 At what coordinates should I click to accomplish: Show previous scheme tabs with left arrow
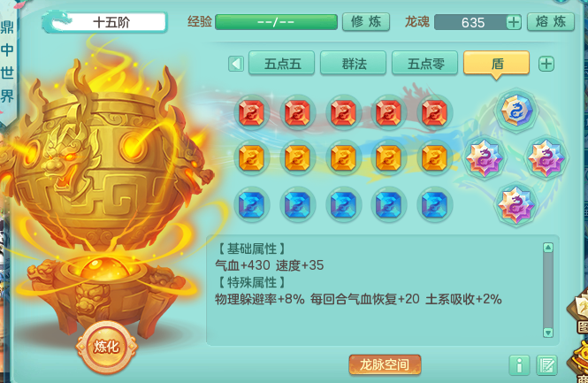(x=236, y=64)
